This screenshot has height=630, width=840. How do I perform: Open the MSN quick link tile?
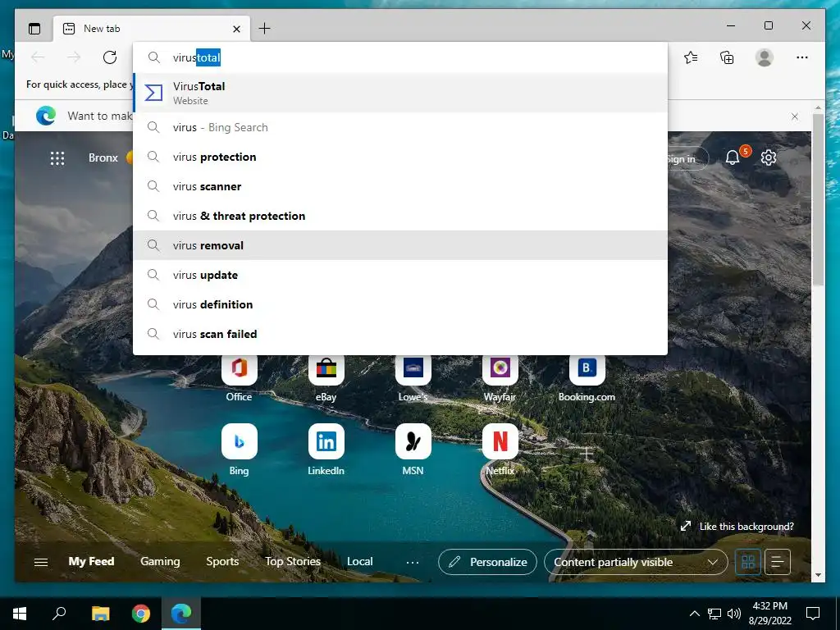[413, 450]
